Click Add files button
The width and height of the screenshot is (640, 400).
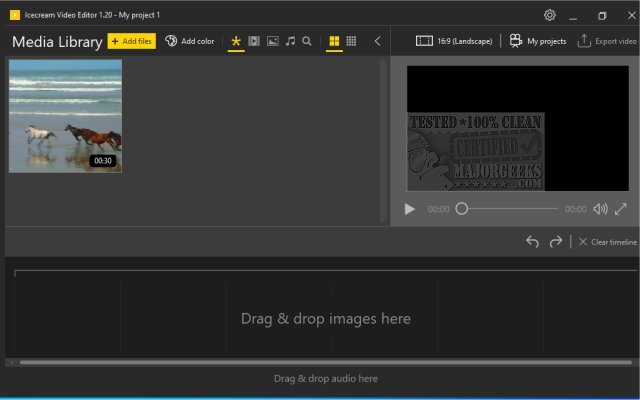tap(131, 41)
